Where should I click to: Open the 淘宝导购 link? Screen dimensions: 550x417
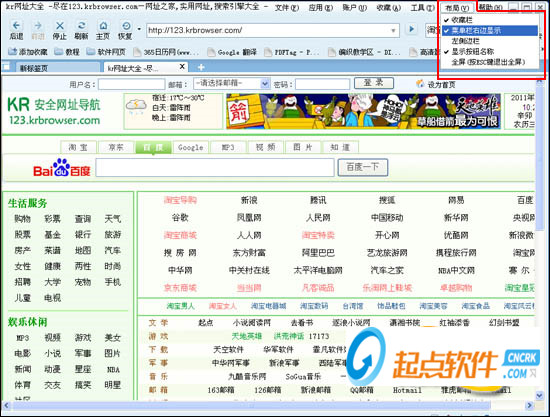pos(180,200)
